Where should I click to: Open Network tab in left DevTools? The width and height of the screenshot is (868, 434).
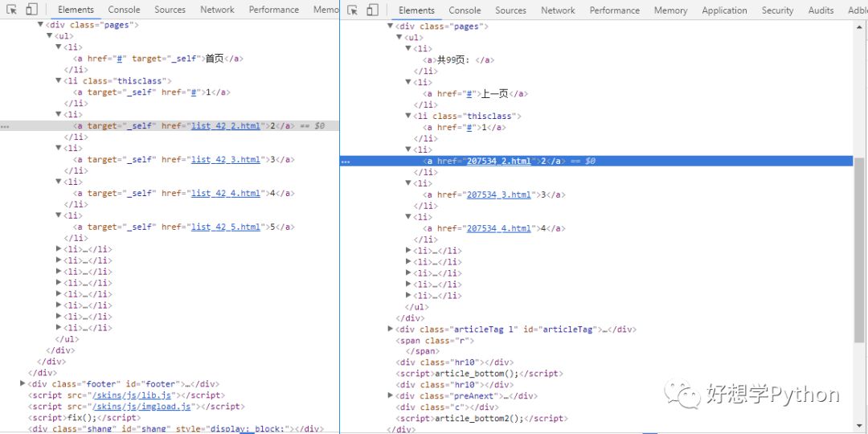(x=217, y=10)
